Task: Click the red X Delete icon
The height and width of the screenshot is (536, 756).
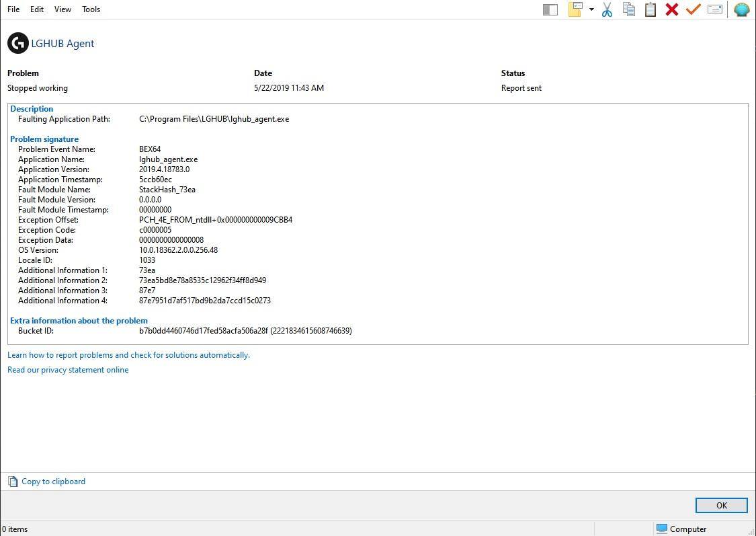Action: coord(671,9)
